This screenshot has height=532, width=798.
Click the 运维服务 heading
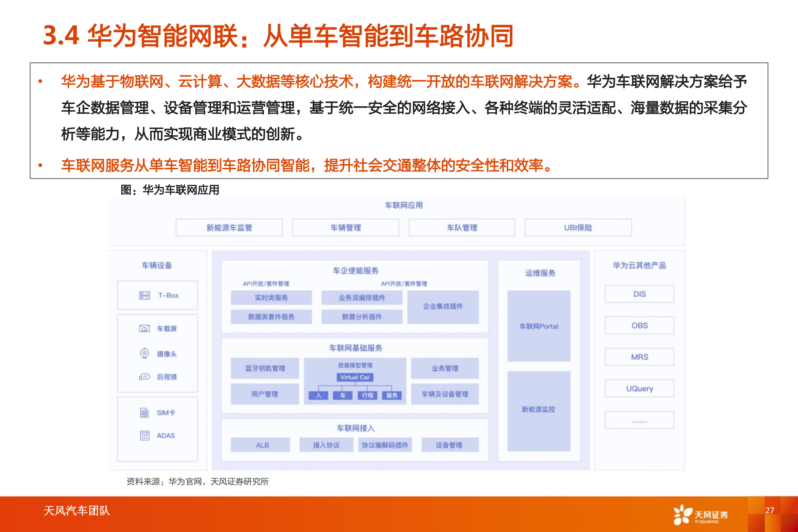pos(540,273)
